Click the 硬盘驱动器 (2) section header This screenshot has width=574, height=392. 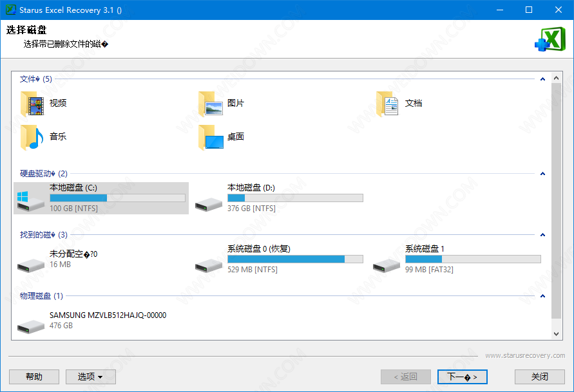44,174
